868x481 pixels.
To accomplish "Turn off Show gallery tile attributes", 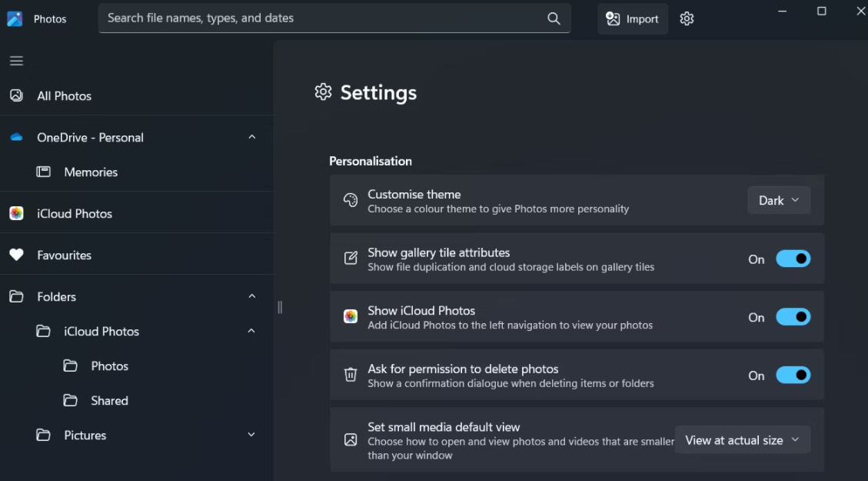I will pyautogui.click(x=793, y=259).
